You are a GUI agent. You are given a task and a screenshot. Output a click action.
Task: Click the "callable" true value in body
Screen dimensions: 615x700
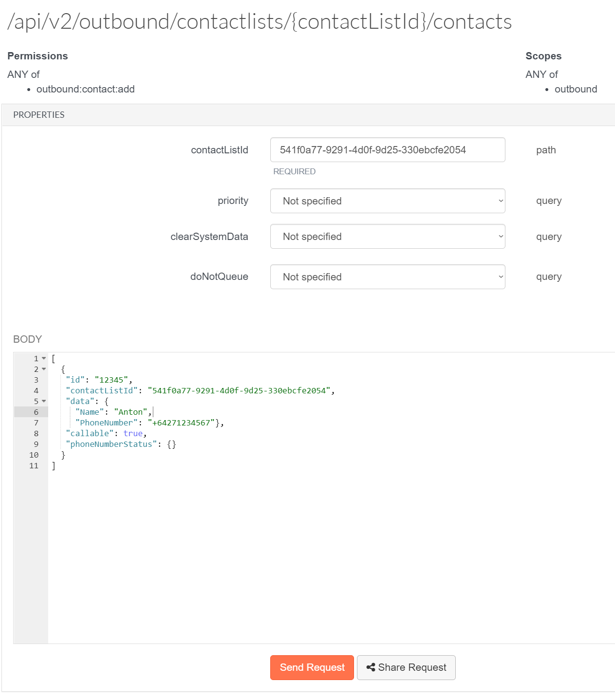[133, 433]
